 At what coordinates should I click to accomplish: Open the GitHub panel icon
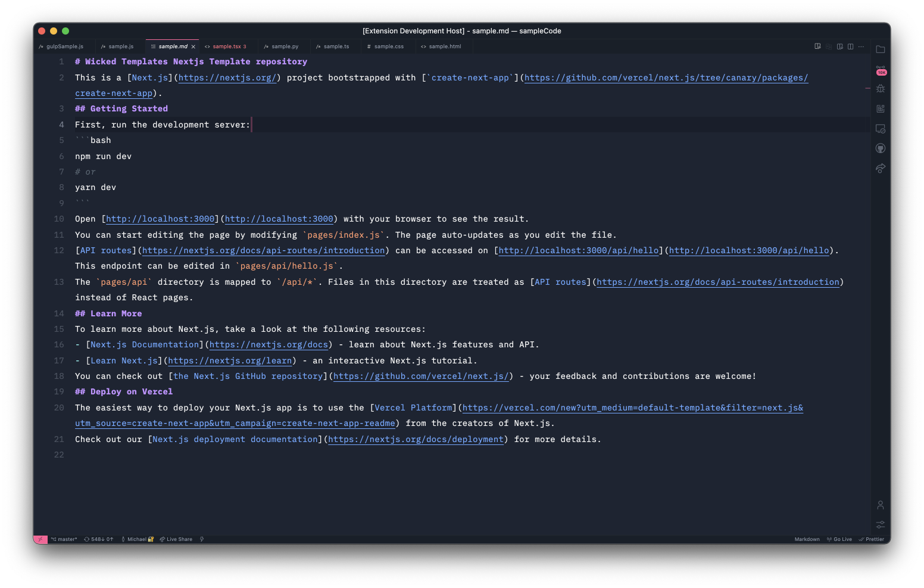pos(880,148)
